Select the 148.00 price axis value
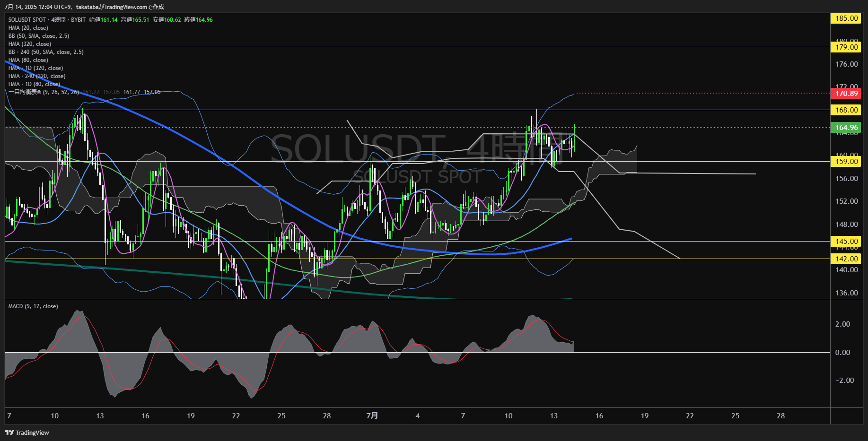868x441 pixels. 846,225
